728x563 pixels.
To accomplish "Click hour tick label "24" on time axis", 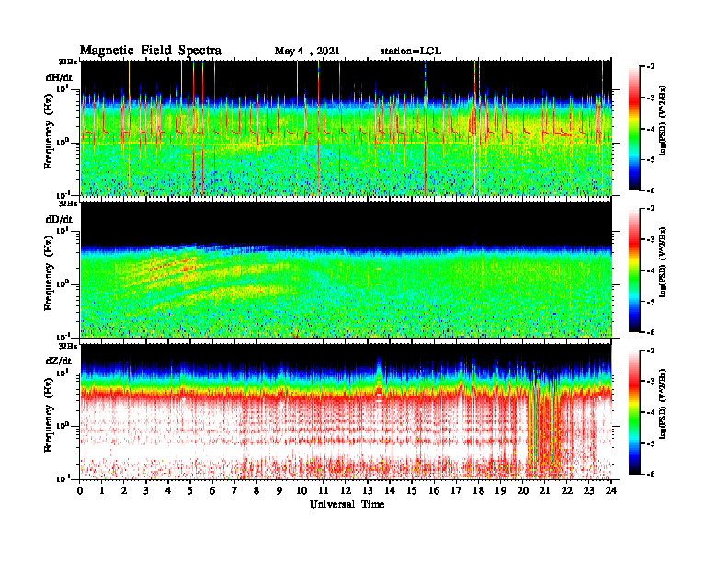I will [611, 491].
